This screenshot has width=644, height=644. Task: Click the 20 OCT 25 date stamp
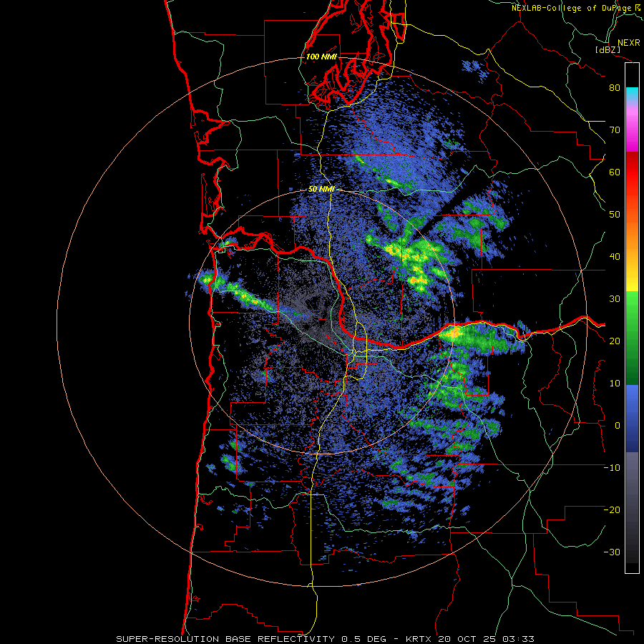[x=467, y=639]
